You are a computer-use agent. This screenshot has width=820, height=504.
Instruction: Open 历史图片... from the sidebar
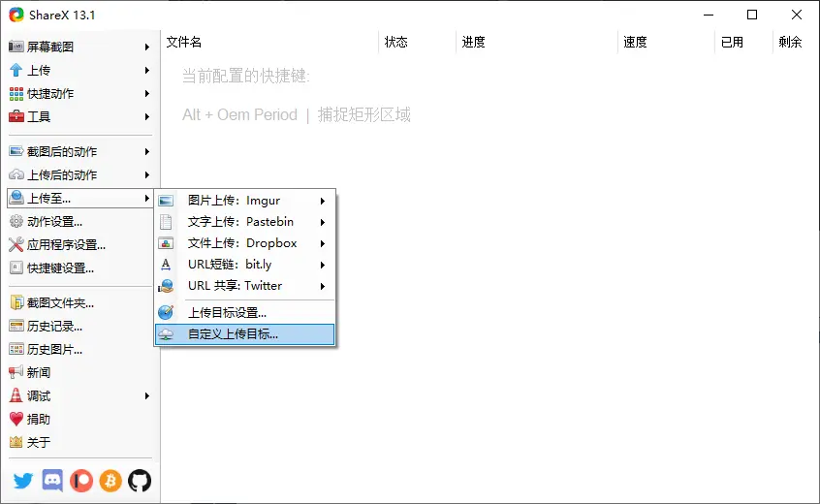(x=80, y=349)
